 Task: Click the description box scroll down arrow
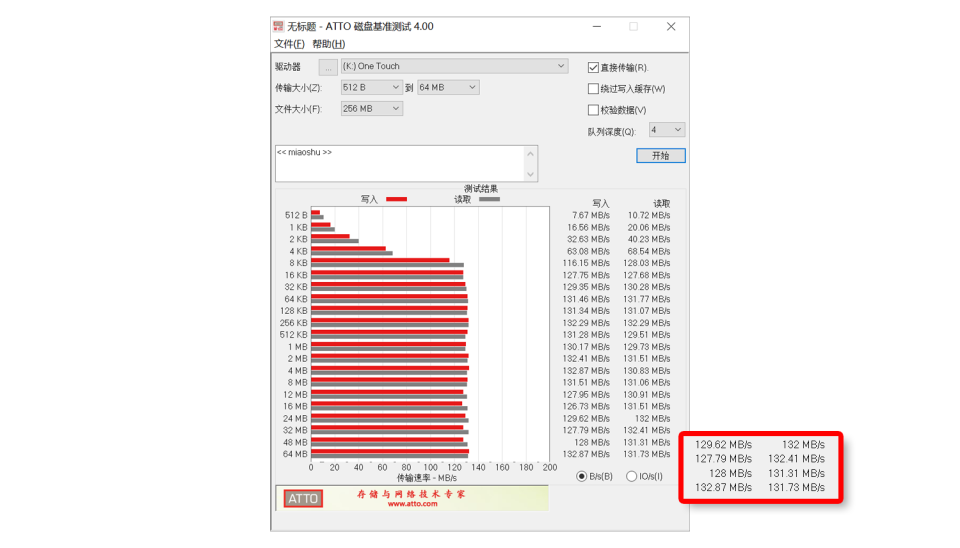tap(530, 175)
